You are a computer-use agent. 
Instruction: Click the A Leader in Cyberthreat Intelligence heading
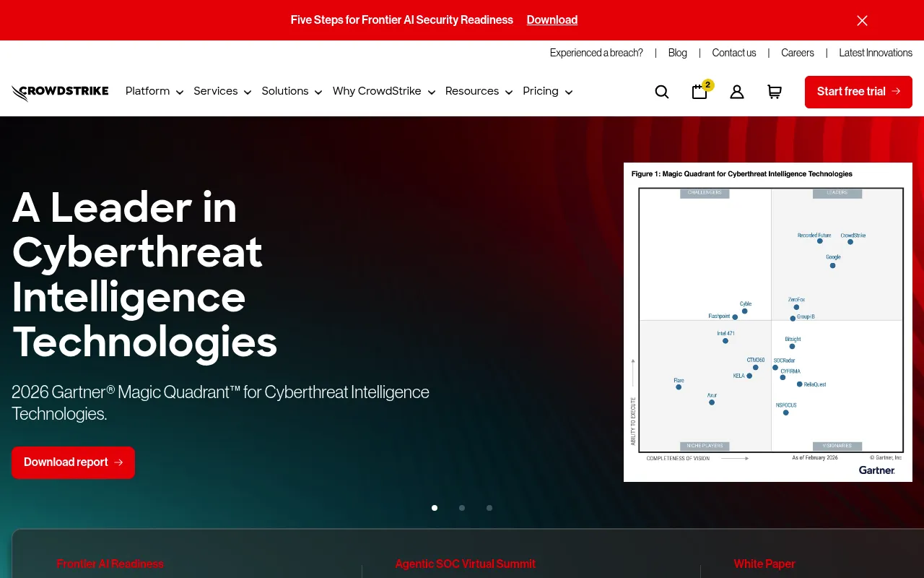click(144, 275)
